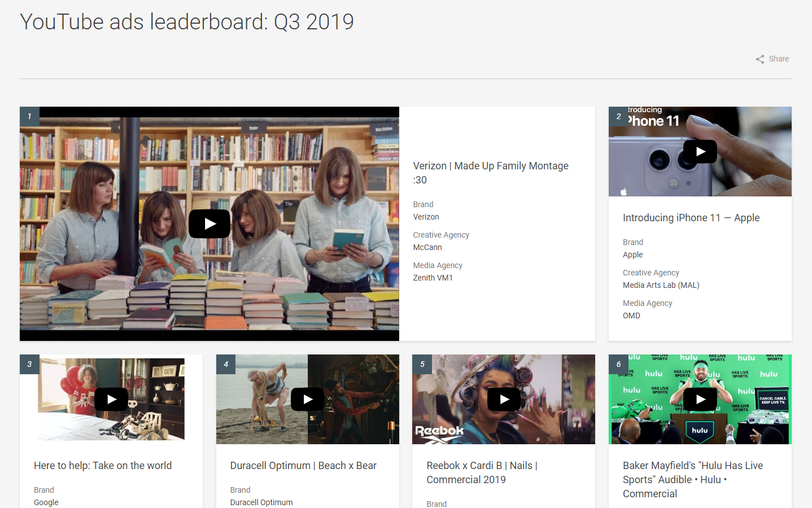812x508 pixels.
Task: Click the rank 3 badge
Action: coord(29,364)
